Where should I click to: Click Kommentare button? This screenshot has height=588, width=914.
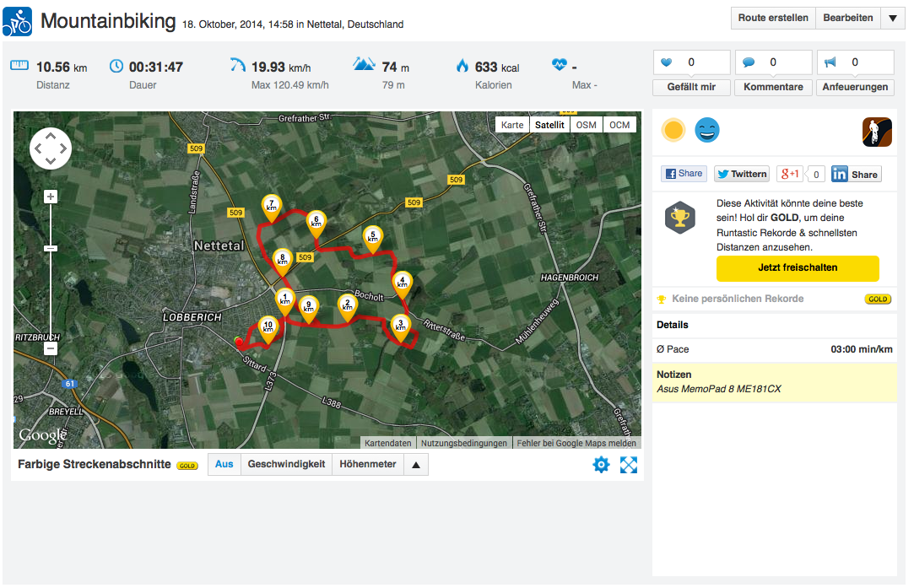774,87
